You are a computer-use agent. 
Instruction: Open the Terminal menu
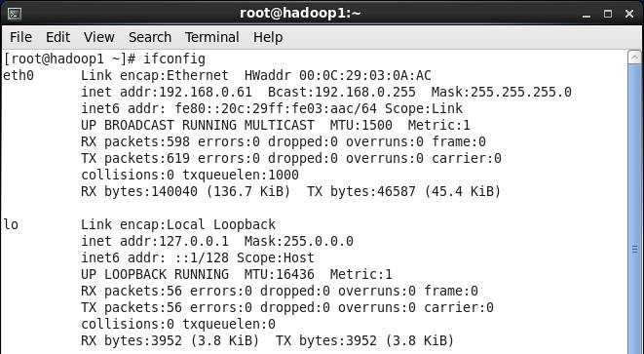click(212, 37)
